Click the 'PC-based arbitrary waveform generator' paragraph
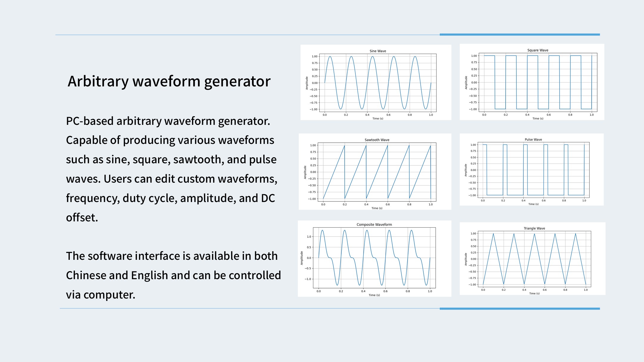This screenshot has height=362, width=644. pos(172,169)
